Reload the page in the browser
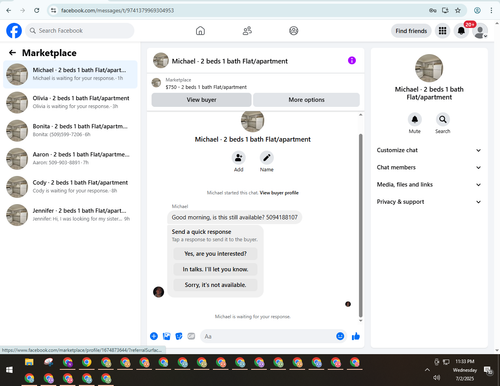500x386 pixels. [x=37, y=10]
